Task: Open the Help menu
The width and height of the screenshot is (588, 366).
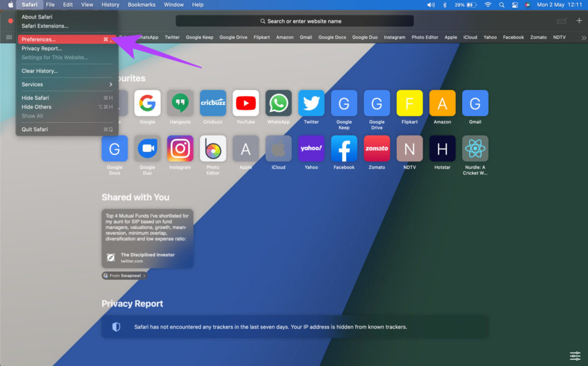Action: [x=198, y=5]
